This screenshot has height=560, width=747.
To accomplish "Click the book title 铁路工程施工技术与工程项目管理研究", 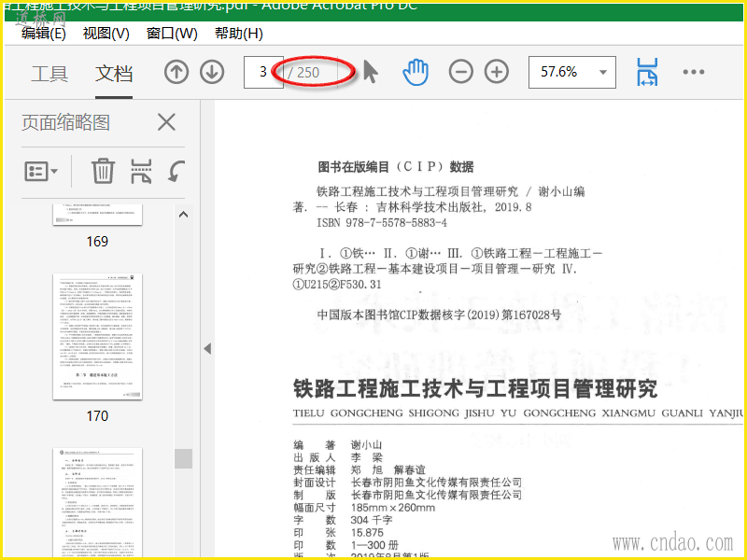I will [x=475, y=389].
